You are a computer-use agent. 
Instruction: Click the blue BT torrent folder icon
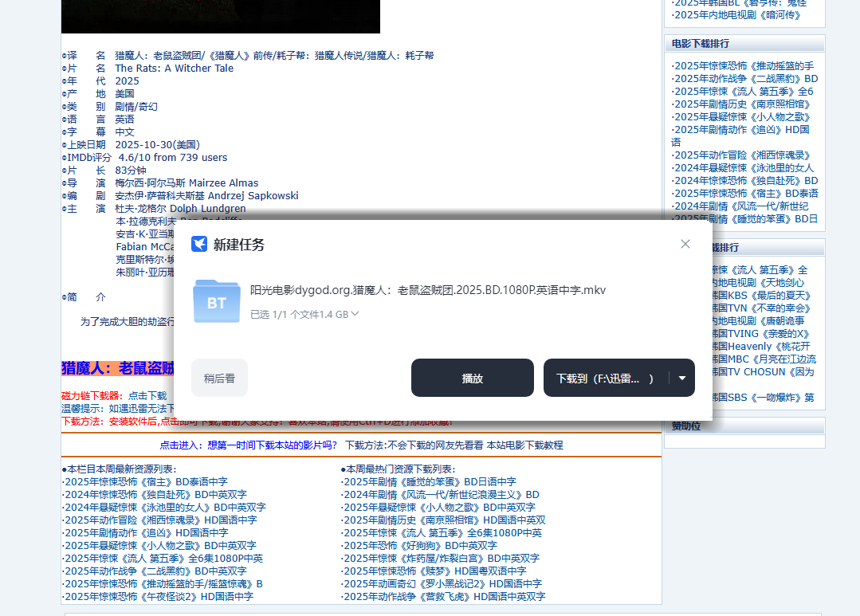coord(215,302)
